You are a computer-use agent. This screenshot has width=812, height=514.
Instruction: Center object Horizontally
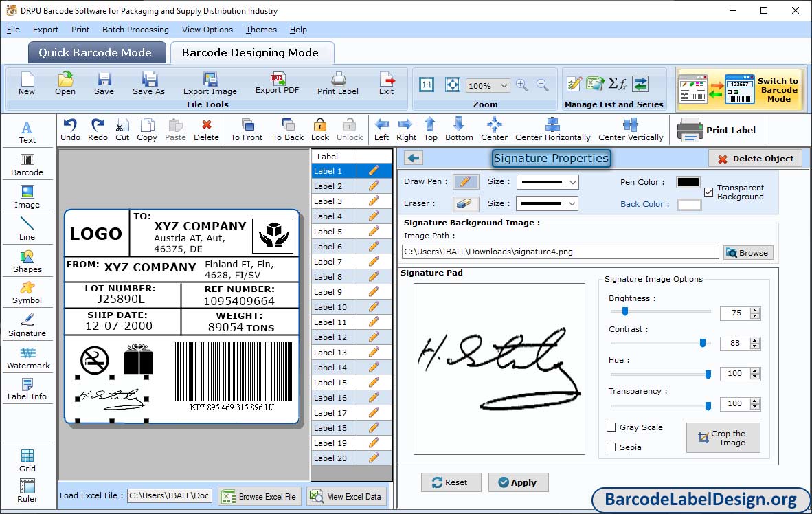pyautogui.click(x=552, y=130)
